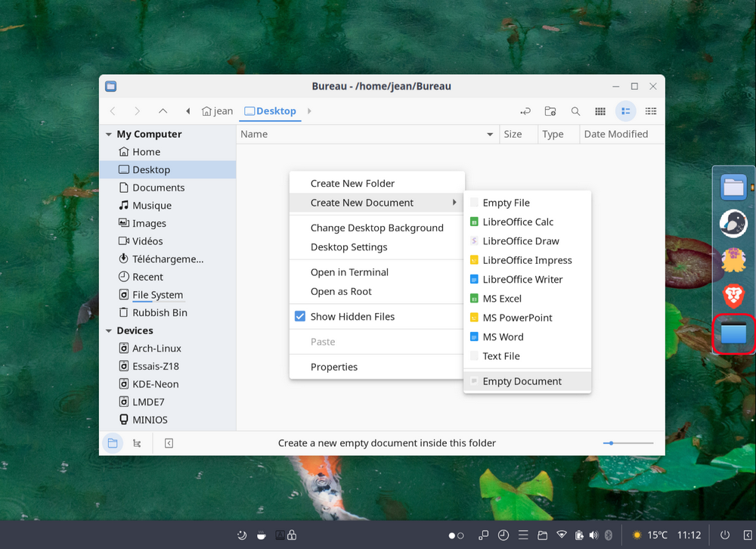Collapse the My Computer section
This screenshot has width=756, height=549.
(x=109, y=135)
